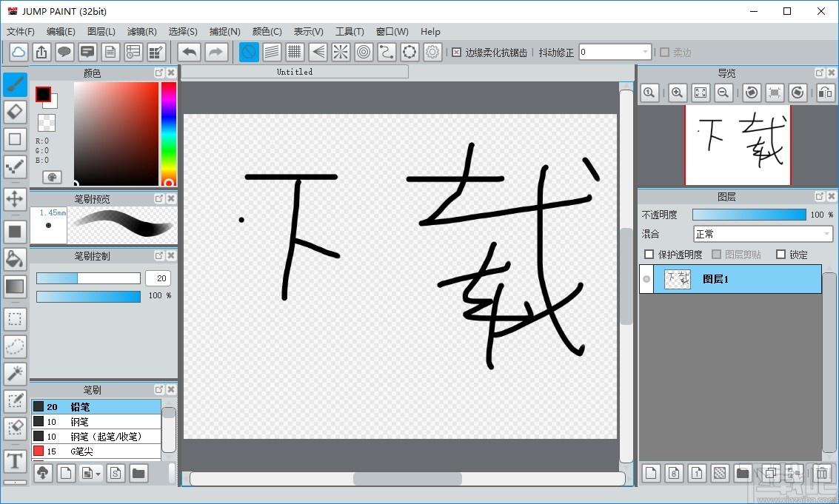Select the Gradient tool

tap(15, 286)
